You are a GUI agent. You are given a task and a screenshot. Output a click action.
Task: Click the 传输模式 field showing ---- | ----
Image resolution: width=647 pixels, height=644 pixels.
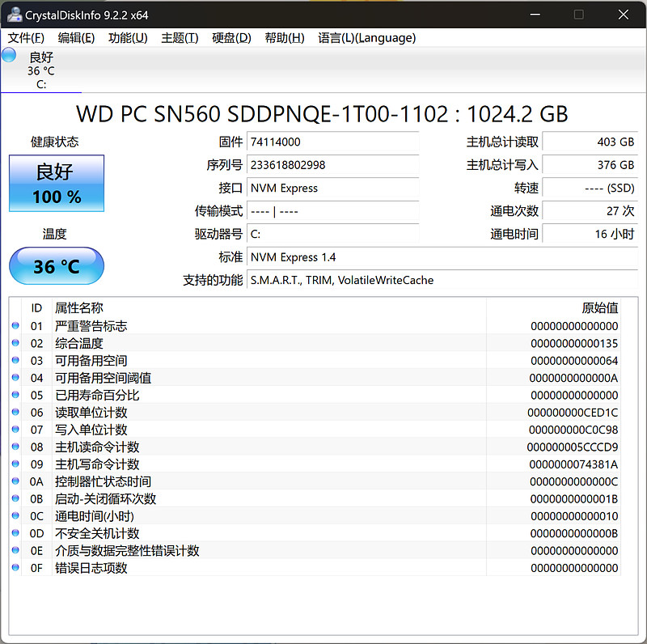[333, 211]
